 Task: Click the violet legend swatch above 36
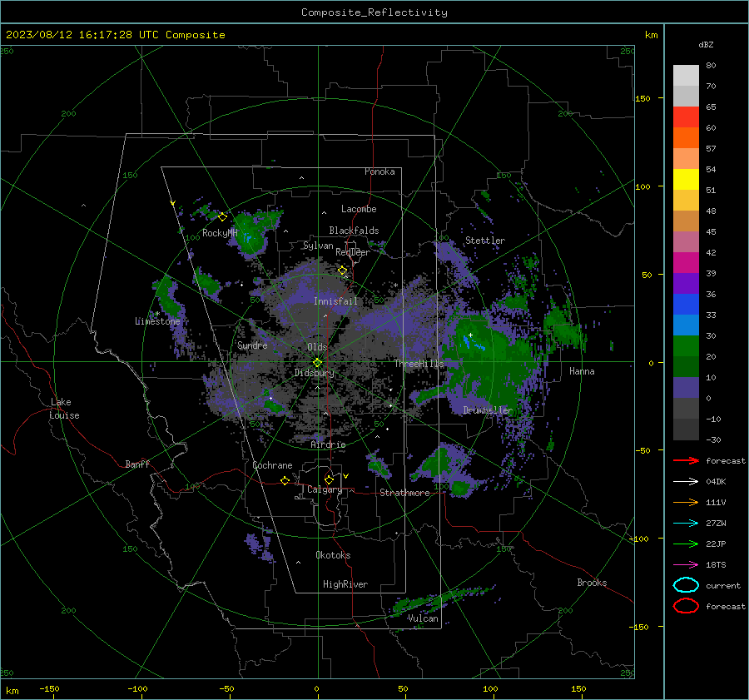(686, 283)
